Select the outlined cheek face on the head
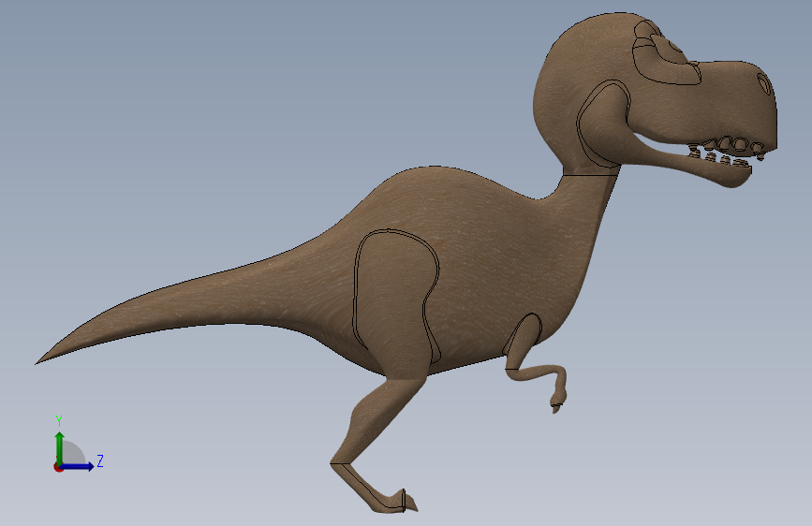Image resolution: width=812 pixels, height=526 pixels. pos(604,124)
